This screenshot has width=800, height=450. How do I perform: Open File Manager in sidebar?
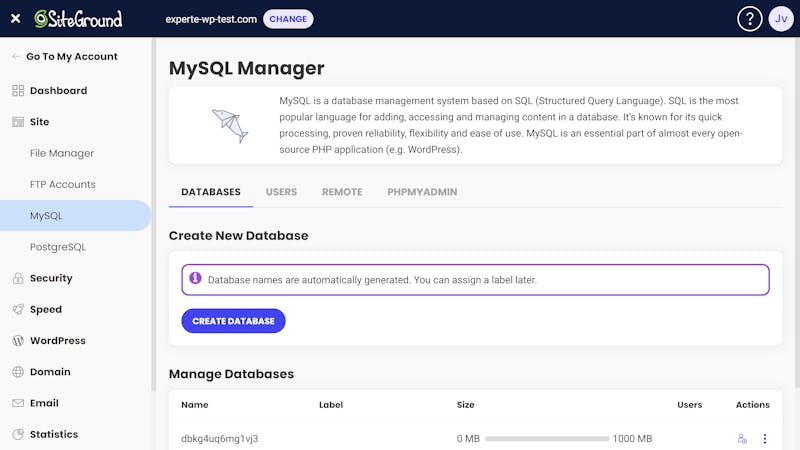tap(62, 153)
